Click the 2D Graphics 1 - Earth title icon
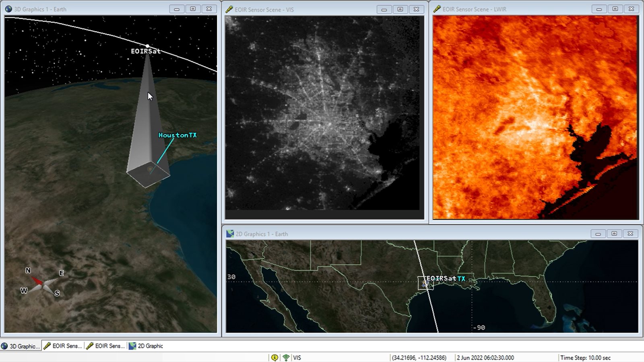This screenshot has height=362, width=644. tap(230, 234)
